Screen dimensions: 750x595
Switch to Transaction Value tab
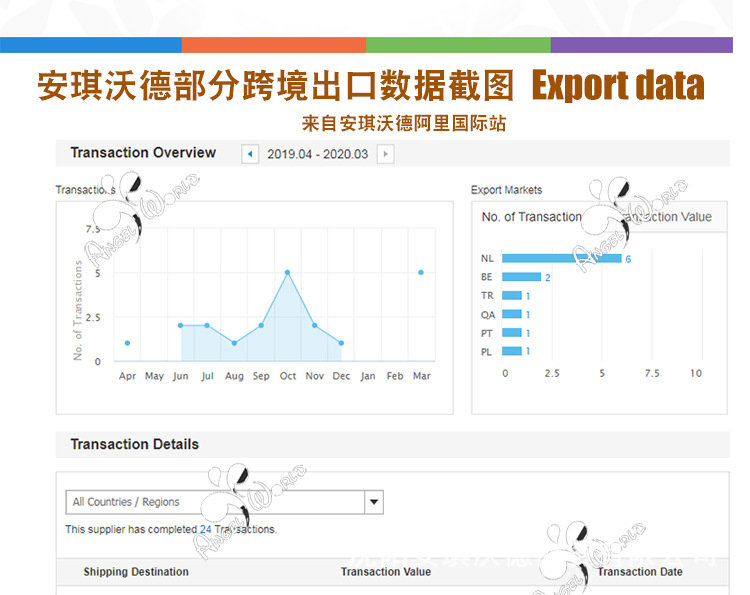(666, 217)
